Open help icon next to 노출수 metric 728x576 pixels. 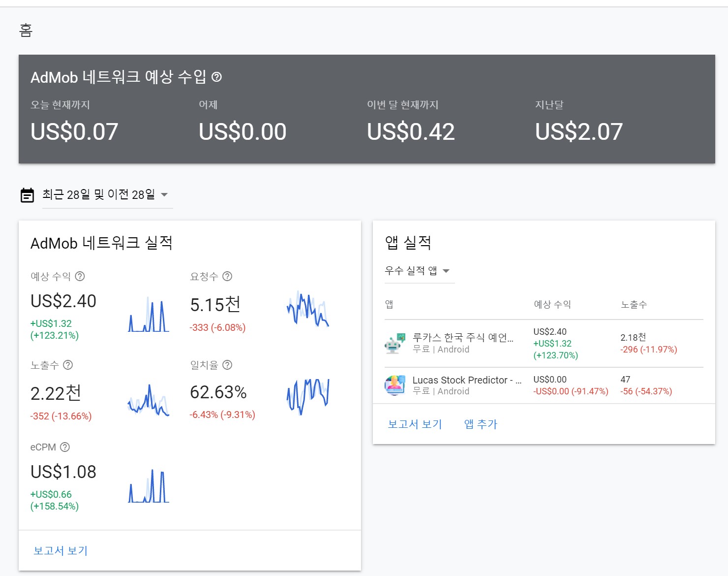68,365
